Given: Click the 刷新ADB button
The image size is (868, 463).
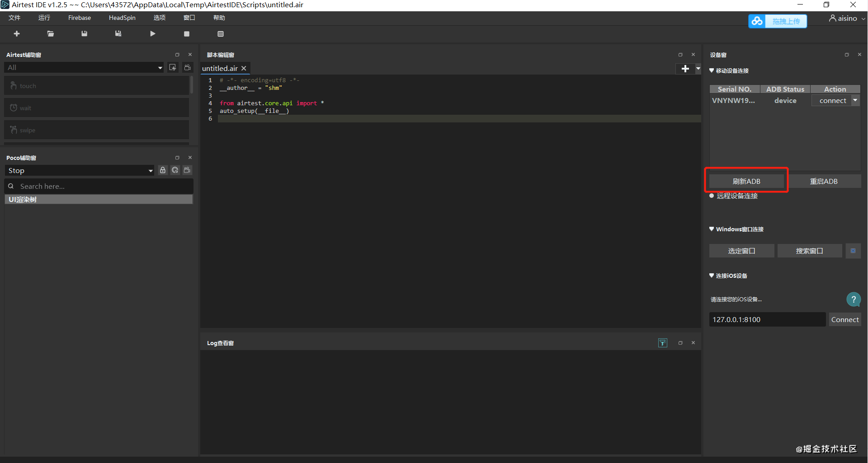Looking at the screenshot, I should 746,181.
